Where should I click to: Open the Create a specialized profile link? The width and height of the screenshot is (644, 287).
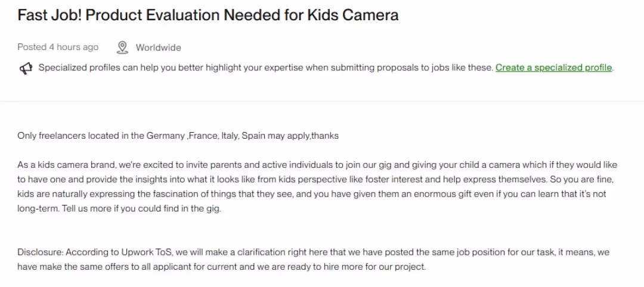[x=553, y=68]
